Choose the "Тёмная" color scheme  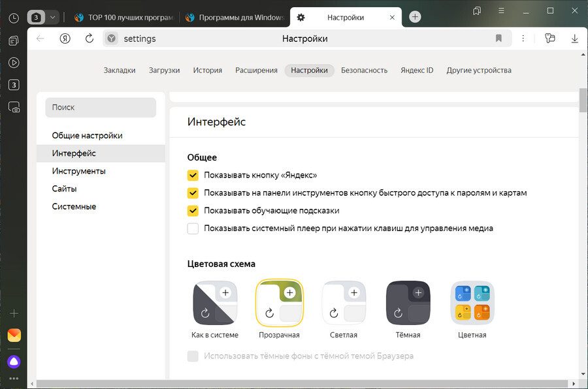(408, 303)
